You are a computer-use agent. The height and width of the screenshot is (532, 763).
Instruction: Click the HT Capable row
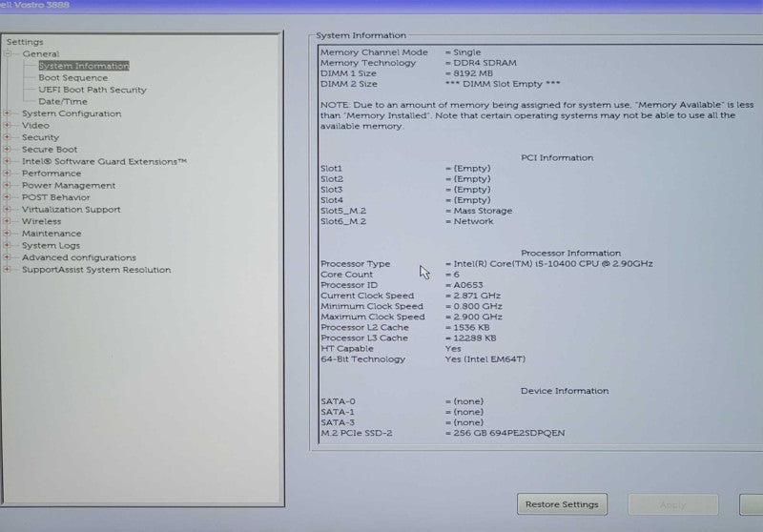click(391, 349)
